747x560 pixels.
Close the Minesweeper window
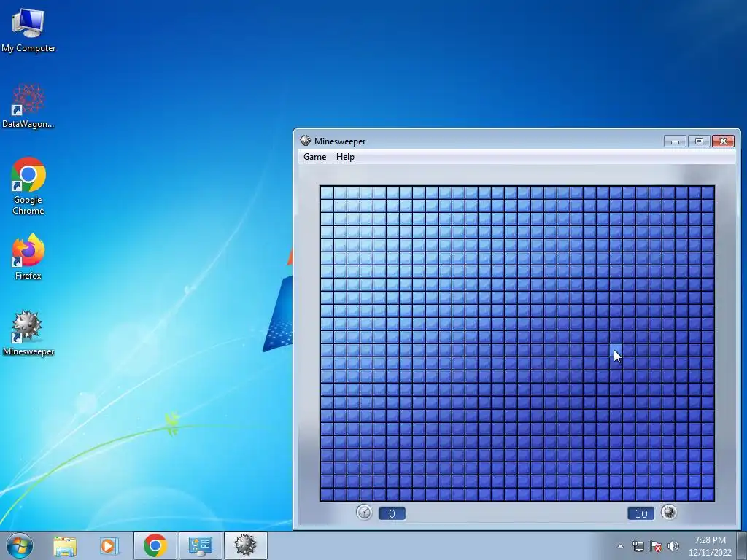pos(723,141)
